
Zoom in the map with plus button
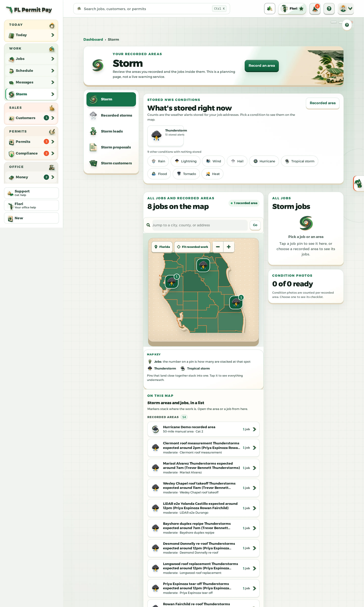tap(229, 247)
